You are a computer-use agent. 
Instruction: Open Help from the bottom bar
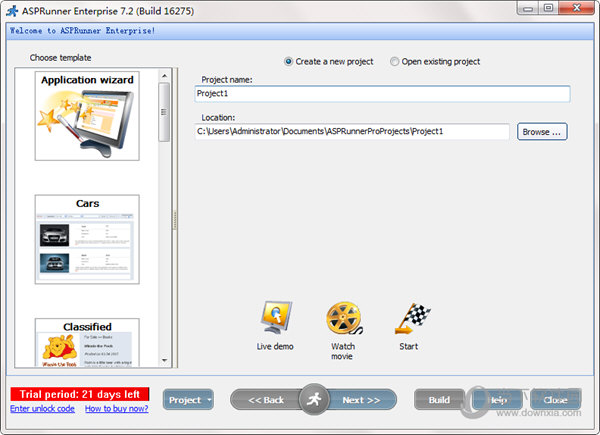tap(497, 400)
